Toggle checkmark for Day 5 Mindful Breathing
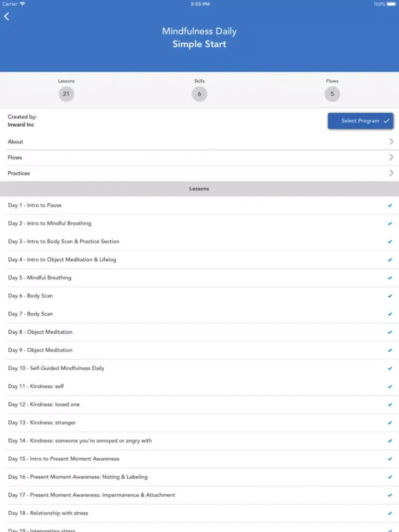399x532 pixels. 390,278
